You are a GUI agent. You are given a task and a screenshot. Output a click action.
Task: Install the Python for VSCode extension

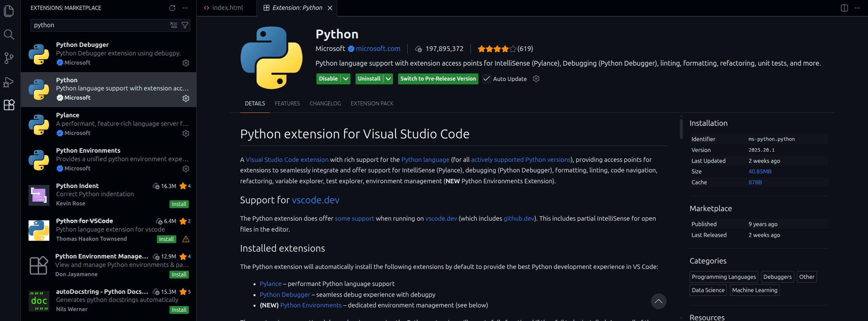pyautogui.click(x=166, y=239)
